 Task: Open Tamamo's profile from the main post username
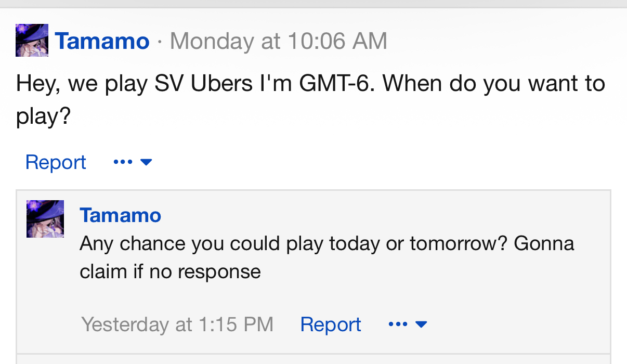[102, 41]
